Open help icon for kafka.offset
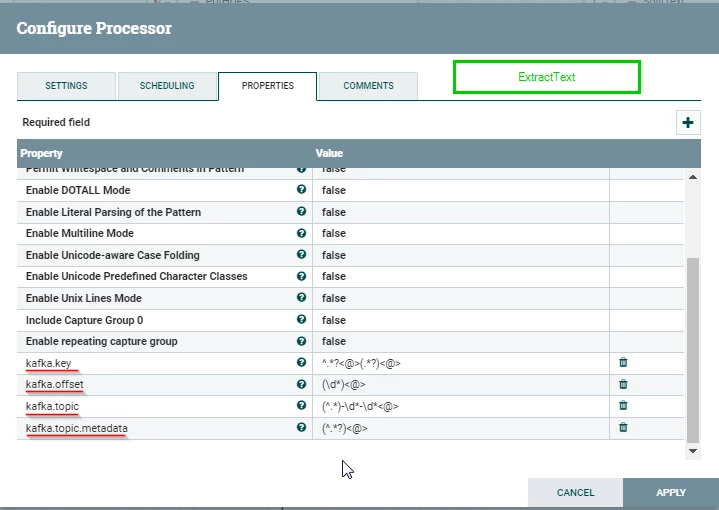This screenshot has width=719, height=510. 301,384
